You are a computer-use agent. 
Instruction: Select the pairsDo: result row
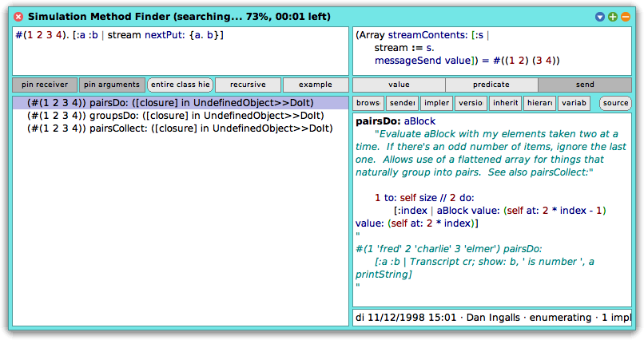coord(181,102)
